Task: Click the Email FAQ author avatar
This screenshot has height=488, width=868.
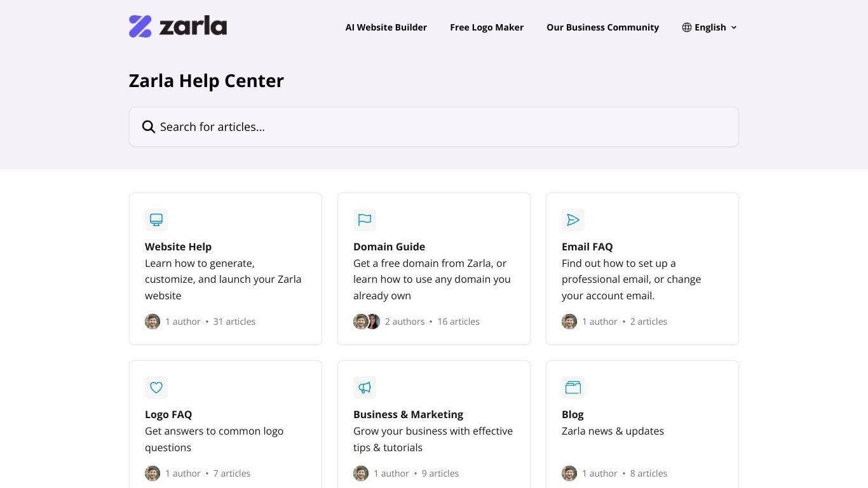Action: coord(569,322)
